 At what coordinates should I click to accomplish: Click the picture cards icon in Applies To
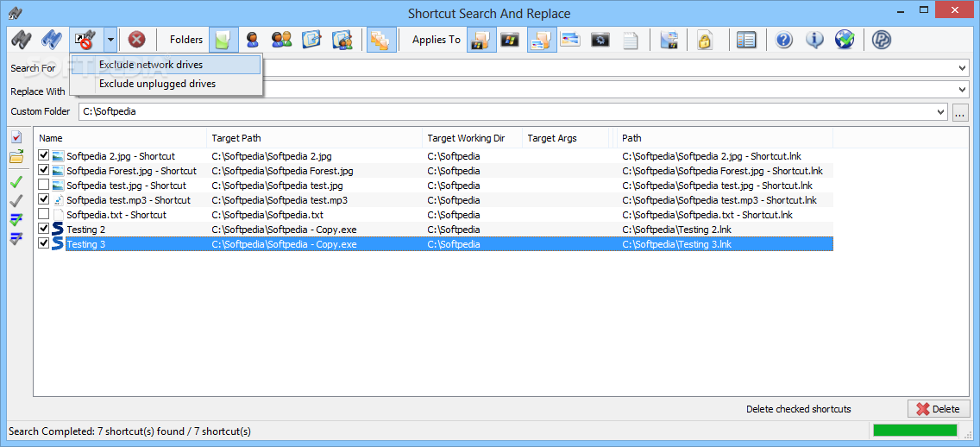point(570,40)
